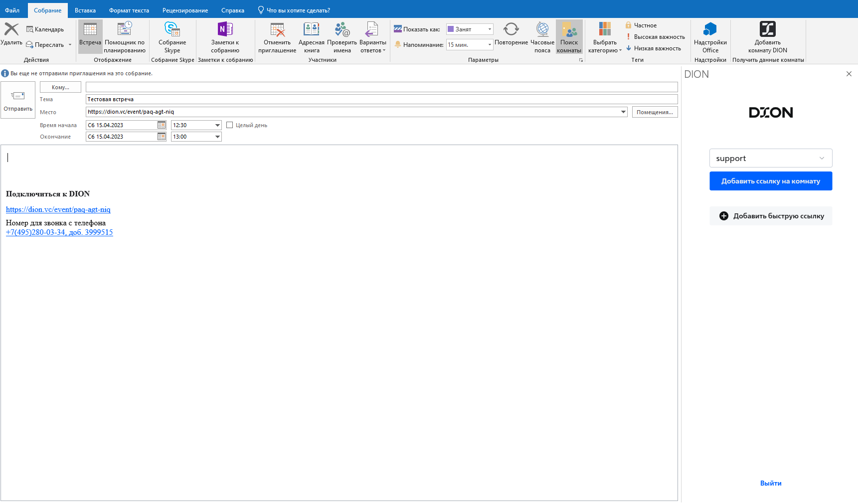Click the Переслать forward icon

coord(29,45)
